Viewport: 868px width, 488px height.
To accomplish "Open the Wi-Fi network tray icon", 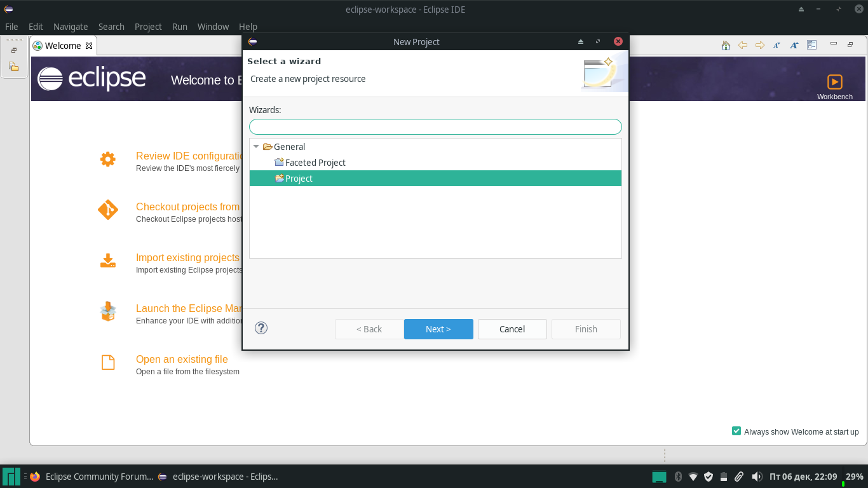I will [x=693, y=477].
